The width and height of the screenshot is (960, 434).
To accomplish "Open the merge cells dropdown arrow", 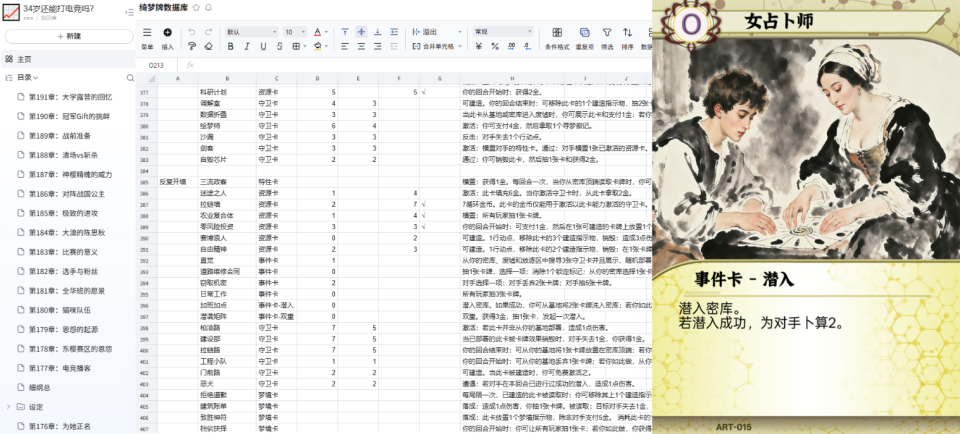I will (459, 46).
